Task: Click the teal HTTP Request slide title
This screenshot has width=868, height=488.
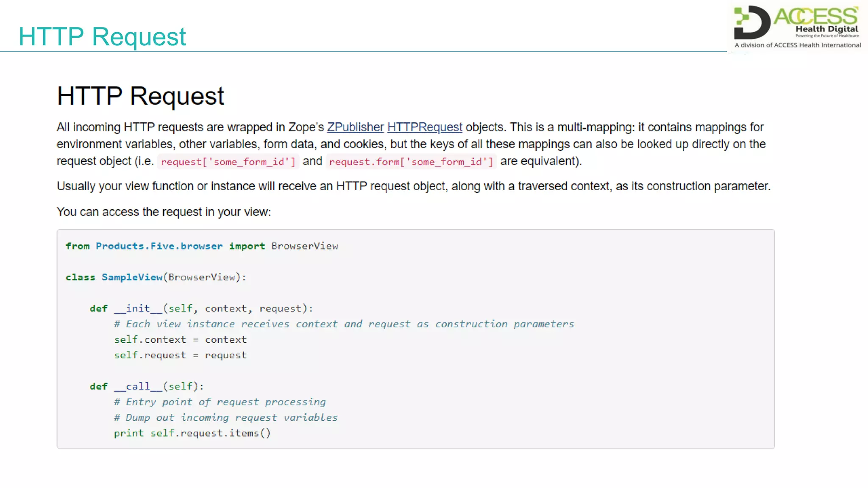Action: pos(102,36)
